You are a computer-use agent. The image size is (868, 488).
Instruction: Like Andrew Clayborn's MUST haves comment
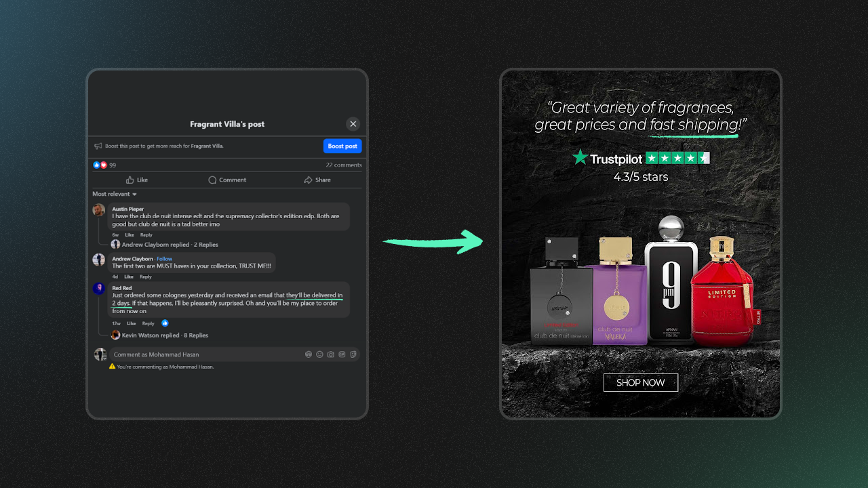pos(128,277)
